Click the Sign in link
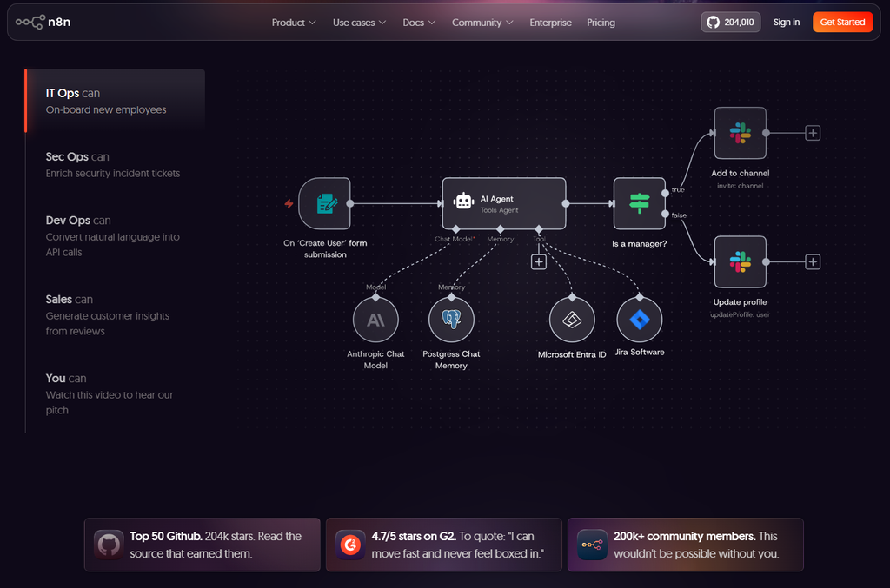The width and height of the screenshot is (890, 588). pos(786,22)
